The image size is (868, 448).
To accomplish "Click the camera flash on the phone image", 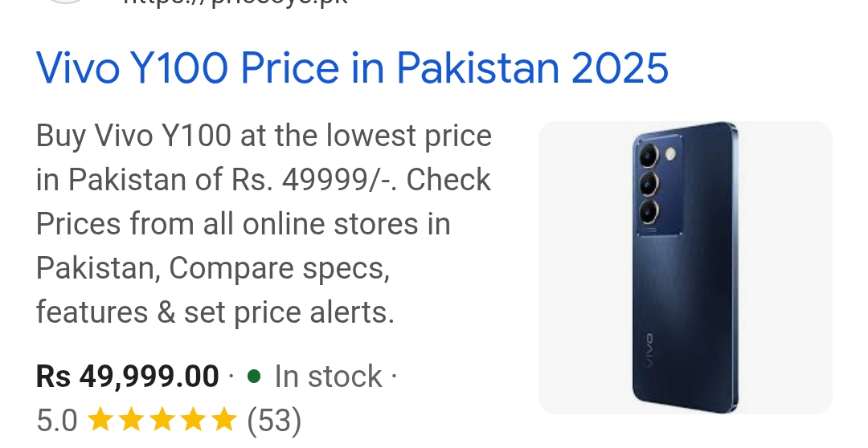I will coord(671,153).
